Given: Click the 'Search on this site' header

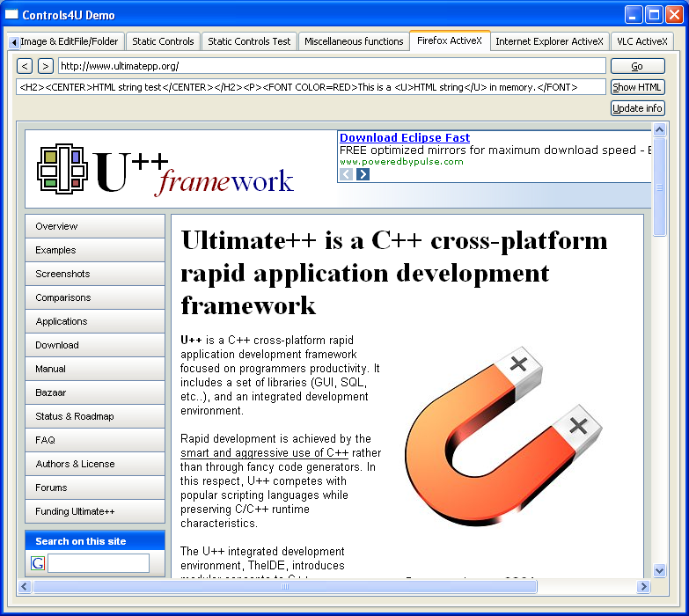Looking at the screenshot, I should (x=95, y=541).
